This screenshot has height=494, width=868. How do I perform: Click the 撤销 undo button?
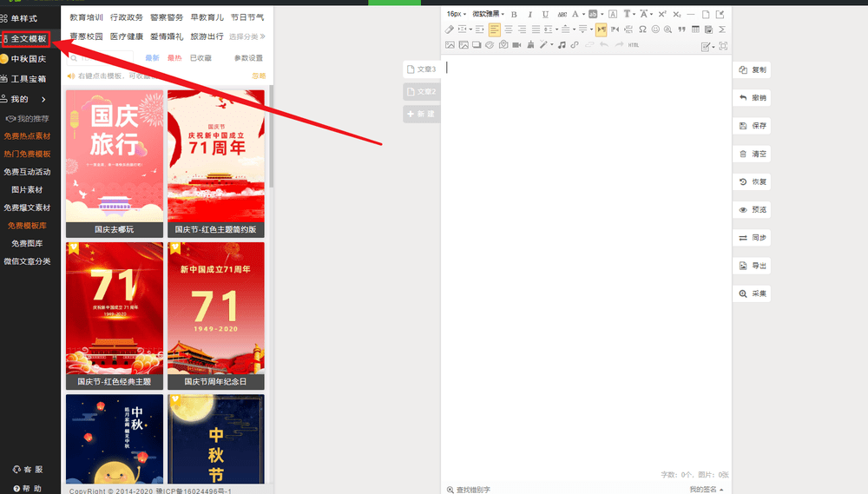753,97
